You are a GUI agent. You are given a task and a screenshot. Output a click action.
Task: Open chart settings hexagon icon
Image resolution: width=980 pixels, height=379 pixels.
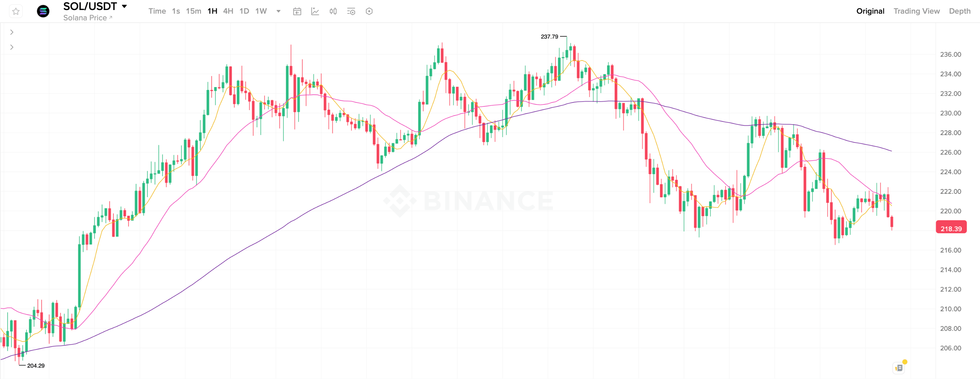[369, 11]
